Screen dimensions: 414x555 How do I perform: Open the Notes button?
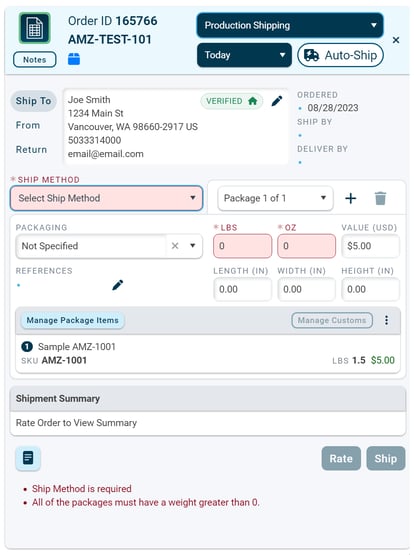[35, 59]
